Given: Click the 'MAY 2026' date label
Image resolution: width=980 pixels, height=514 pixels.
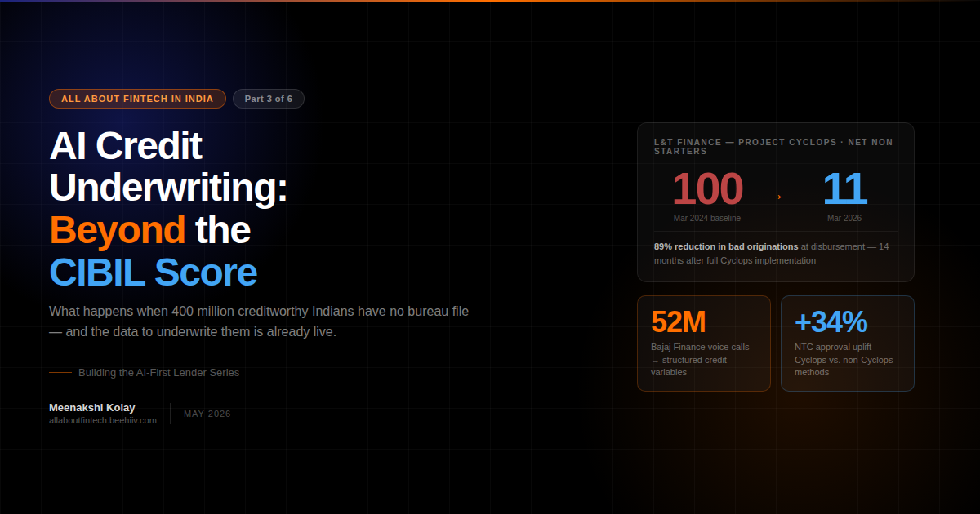Looking at the screenshot, I should pyautogui.click(x=207, y=414).
